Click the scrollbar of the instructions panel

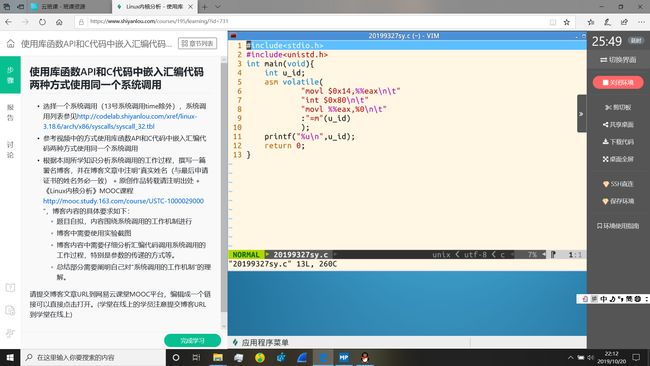224,187
